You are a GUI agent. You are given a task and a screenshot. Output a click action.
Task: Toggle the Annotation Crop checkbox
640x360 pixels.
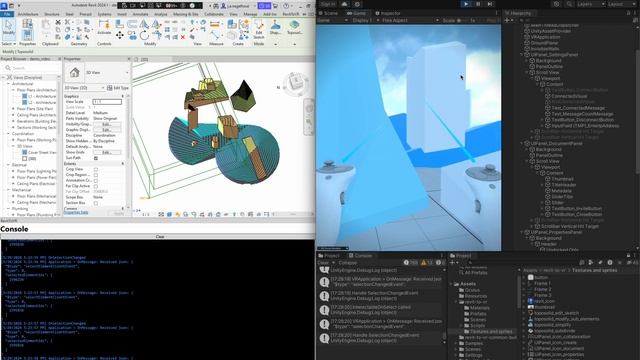coord(96,180)
